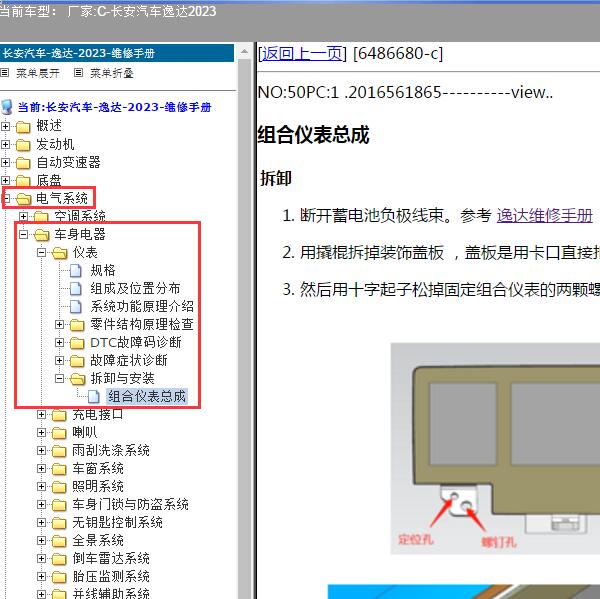Expand the 充电接口 node
Screen dimensions: 600x599
click(41, 415)
